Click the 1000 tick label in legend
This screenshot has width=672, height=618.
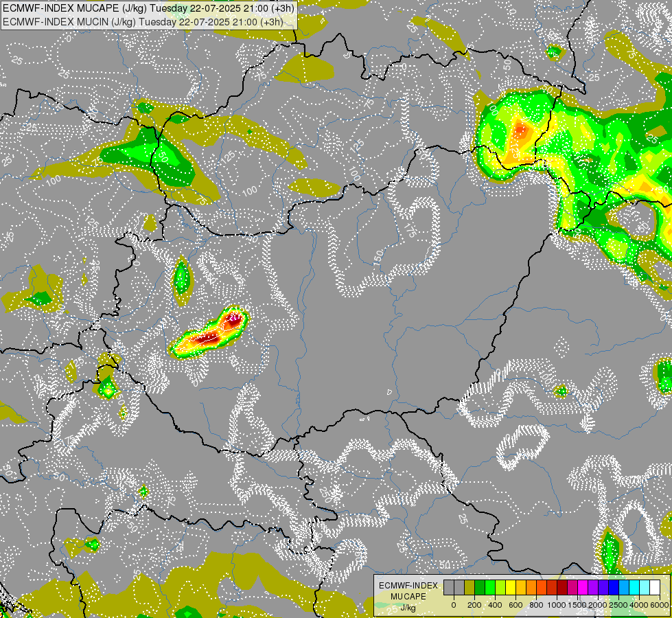coord(557,605)
